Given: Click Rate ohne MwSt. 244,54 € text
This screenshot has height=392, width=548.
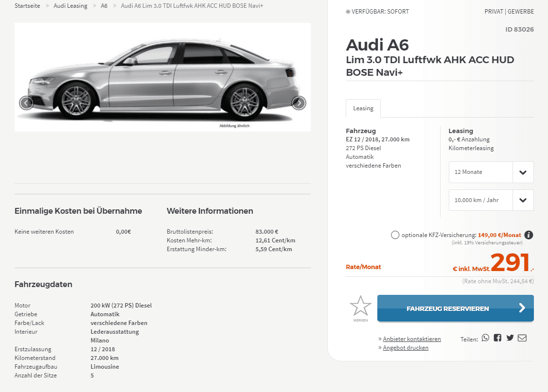Looking at the screenshot, I should coord(498,281).
